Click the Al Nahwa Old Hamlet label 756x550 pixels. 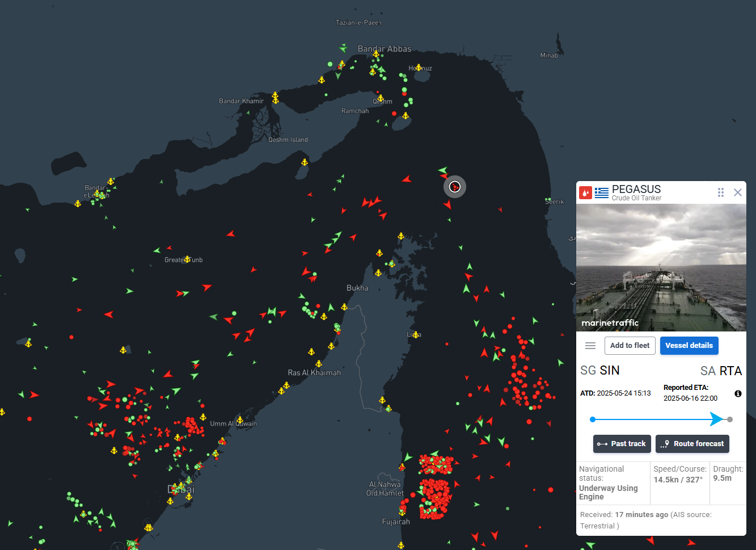point(385,489)
